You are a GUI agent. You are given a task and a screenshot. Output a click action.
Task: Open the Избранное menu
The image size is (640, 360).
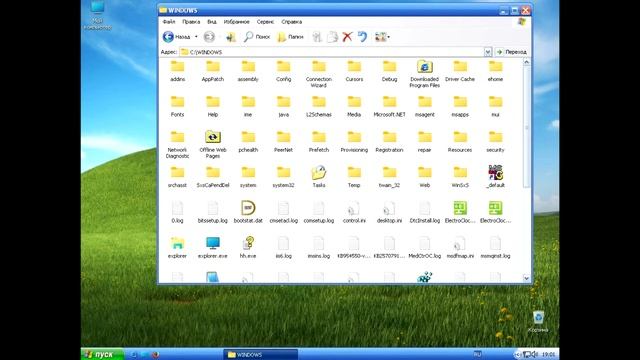[236, 22]
